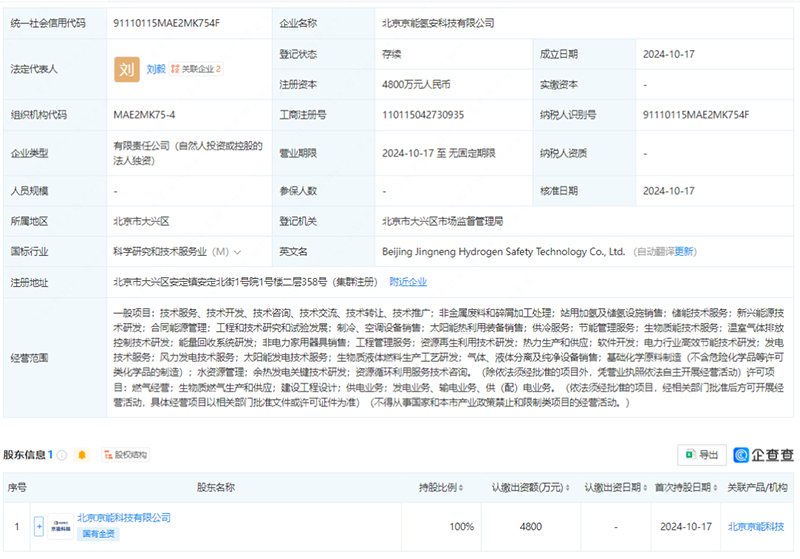
Task: Sort by 持股比例 column header
Action: click(440, 488)
